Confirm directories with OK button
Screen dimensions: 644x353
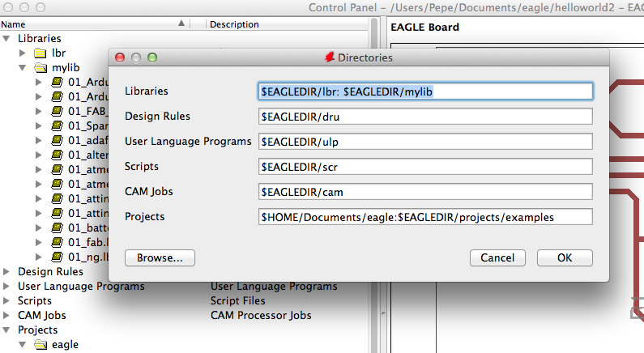point(565,257)
